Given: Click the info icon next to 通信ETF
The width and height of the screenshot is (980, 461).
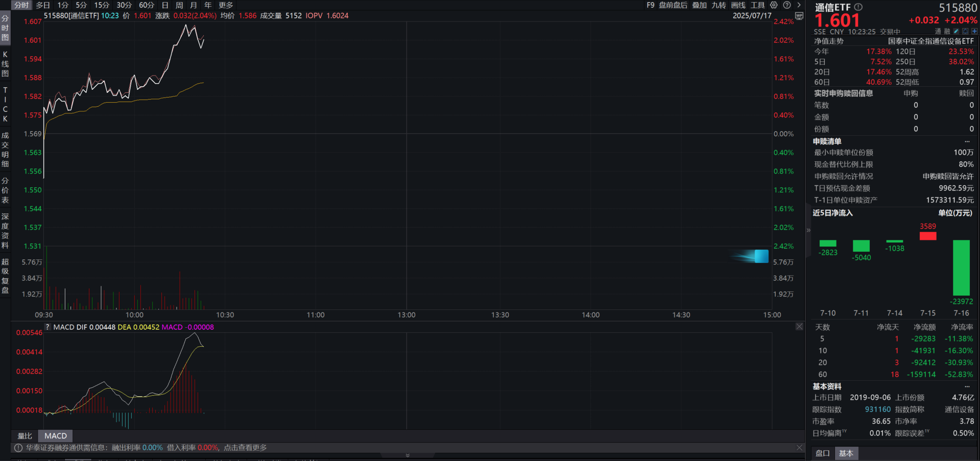Looking at the screenshot, I should 857,7.
